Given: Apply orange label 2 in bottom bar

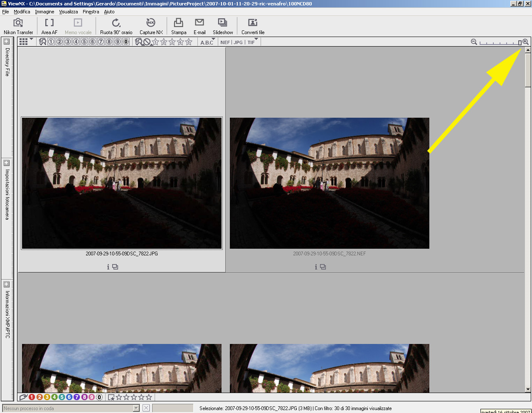Looking at the screenshot, I should 39,397.
